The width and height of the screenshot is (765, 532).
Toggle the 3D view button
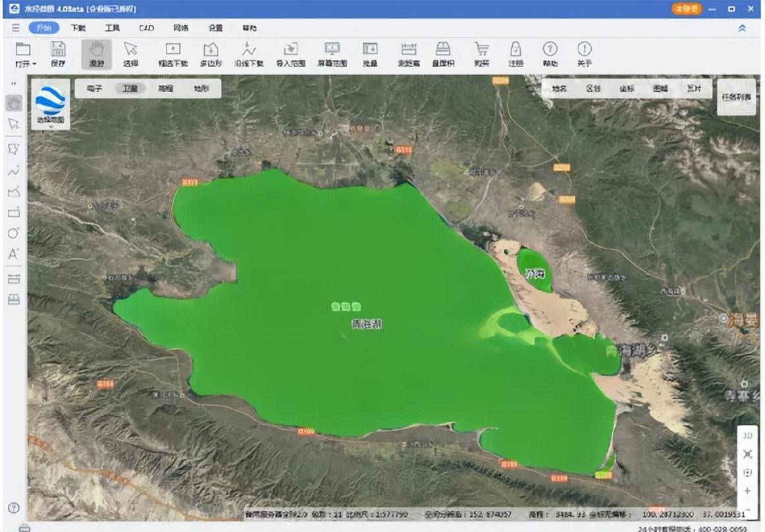[x=747, y=436]
